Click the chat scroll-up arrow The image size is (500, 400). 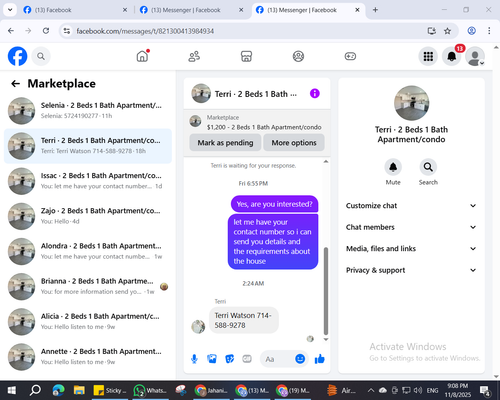(x=326, y=162)
